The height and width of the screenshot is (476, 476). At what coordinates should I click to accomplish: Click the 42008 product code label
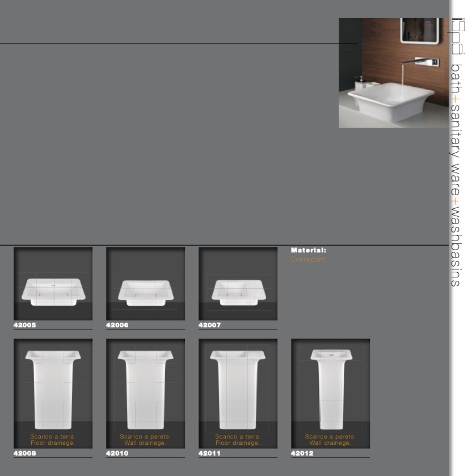(24, 454)
